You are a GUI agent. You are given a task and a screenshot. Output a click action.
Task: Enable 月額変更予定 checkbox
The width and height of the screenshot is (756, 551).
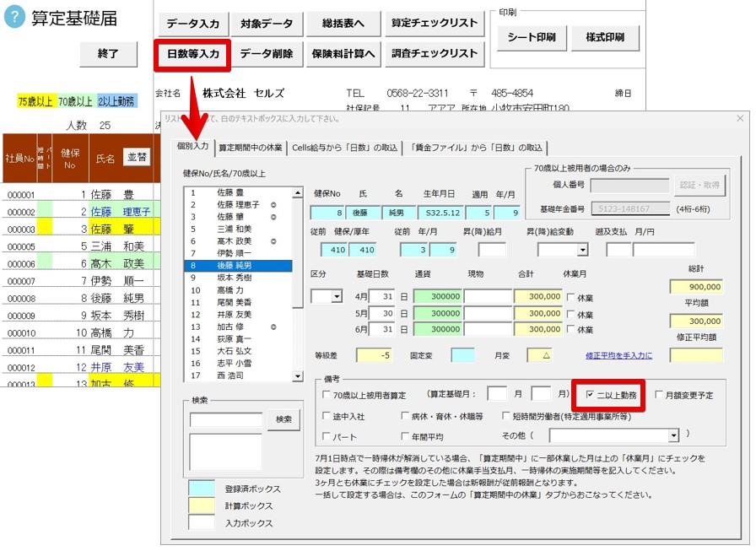tap(659, 394)
